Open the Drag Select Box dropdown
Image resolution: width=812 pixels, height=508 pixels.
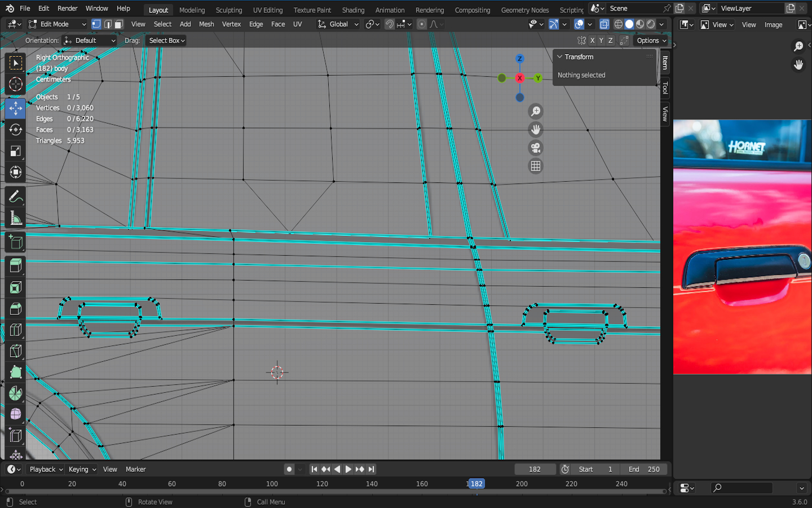click(x=166, y=41)
